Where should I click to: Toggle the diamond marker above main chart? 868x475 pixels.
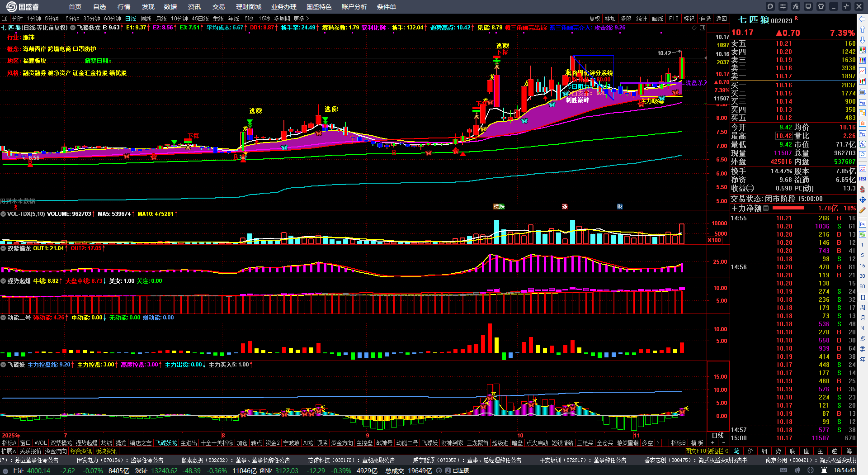point(694,28)
